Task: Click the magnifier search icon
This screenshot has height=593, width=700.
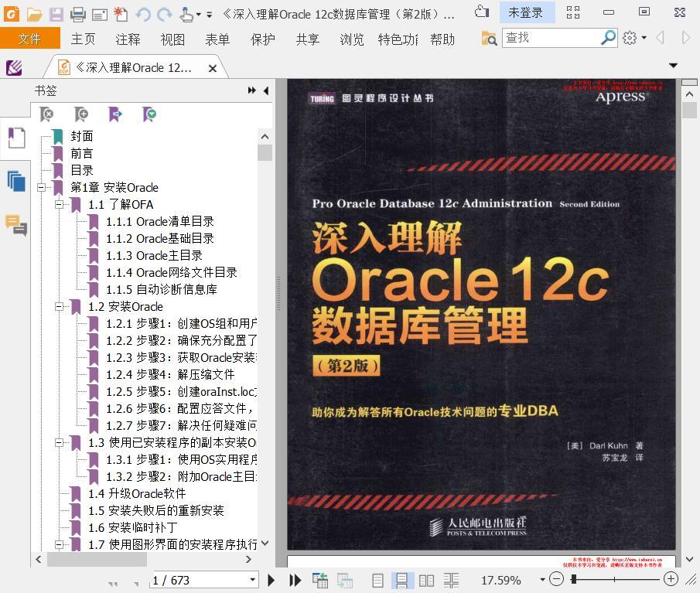Action: pyautogui.click(x=609, y=38)
